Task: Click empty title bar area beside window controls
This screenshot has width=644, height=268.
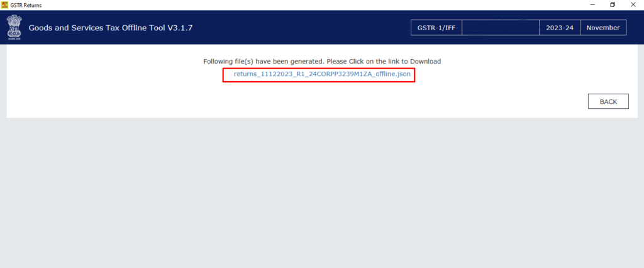Action: 312,5
